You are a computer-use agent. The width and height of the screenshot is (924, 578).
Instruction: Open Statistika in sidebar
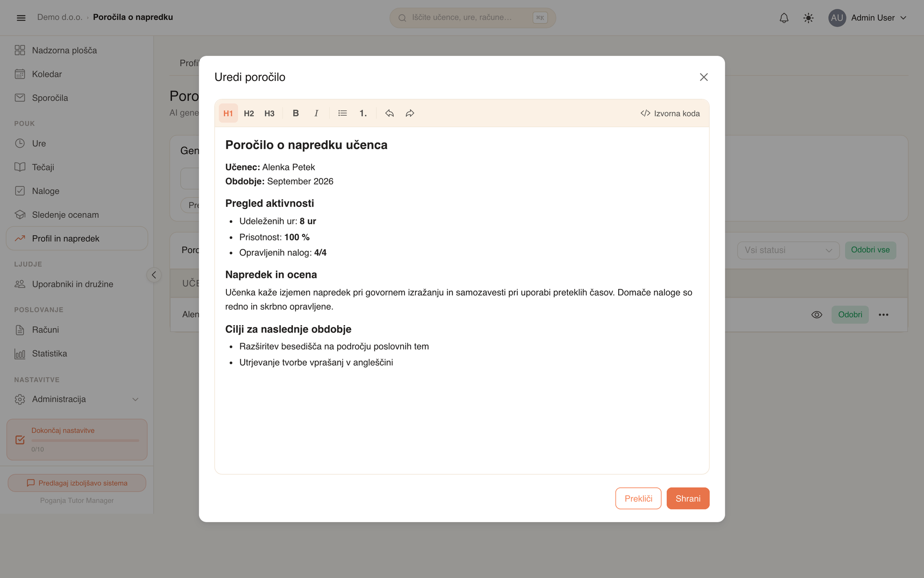click(77, 354)
